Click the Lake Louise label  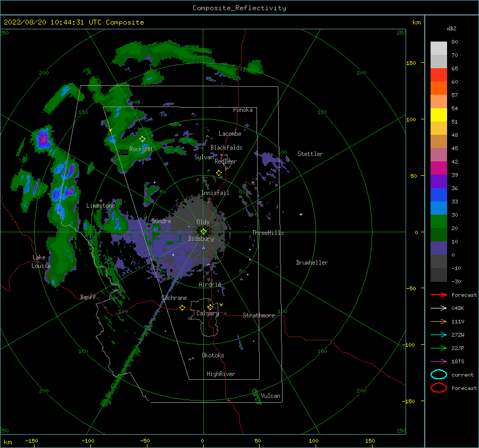tap(41, 262)
